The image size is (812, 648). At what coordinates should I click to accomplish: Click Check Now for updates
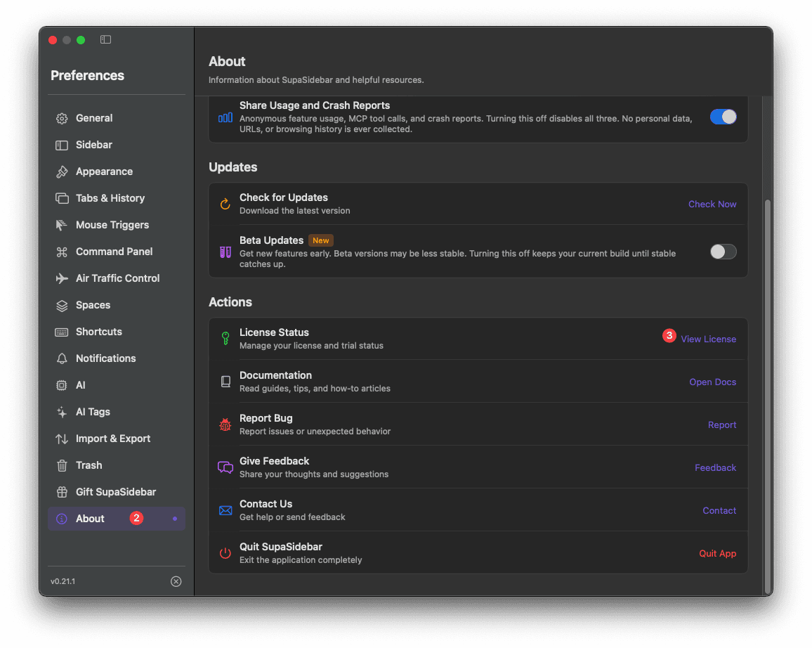[712, 204]
